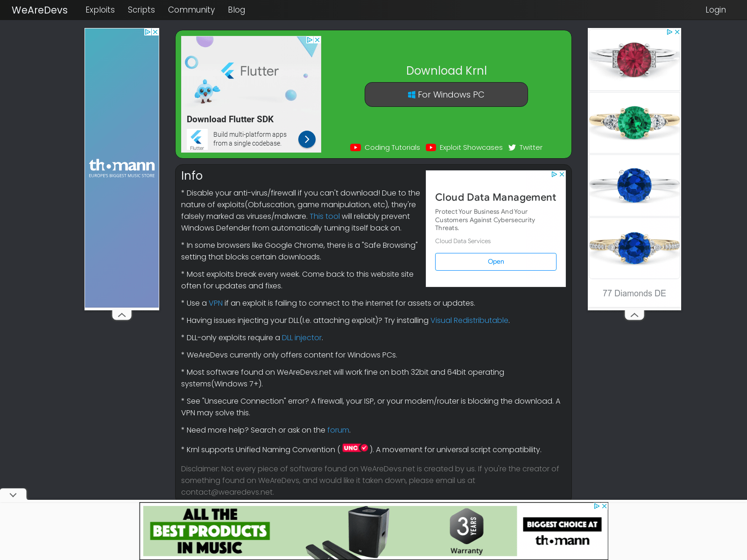Click the Flutter logo in ad banner
This screenshot has width=747, height=560.
click(x=250, y=71)
